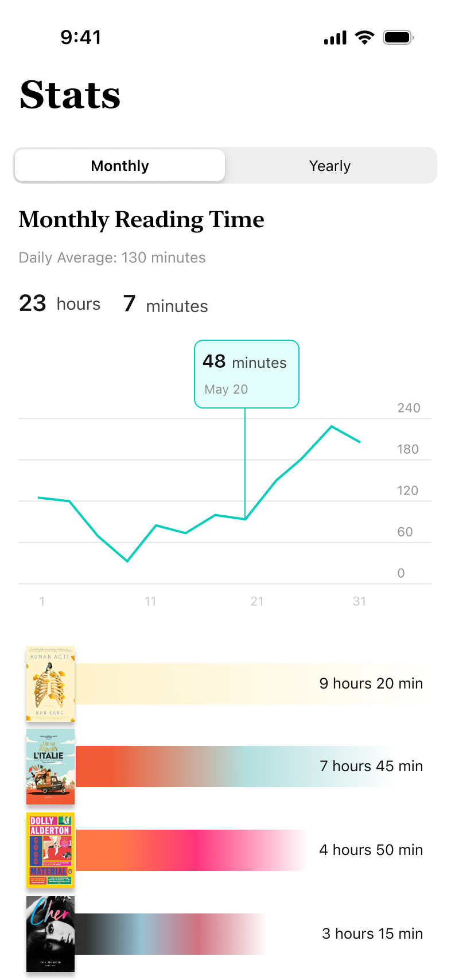Select the Cher memoir cover
451x980 pixels.
(x=50, y=934)
